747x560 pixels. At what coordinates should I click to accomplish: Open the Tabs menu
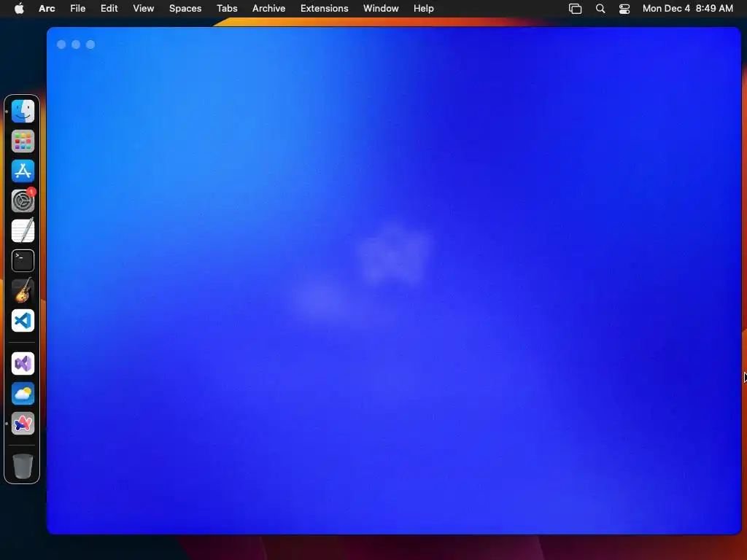point(227,9)
